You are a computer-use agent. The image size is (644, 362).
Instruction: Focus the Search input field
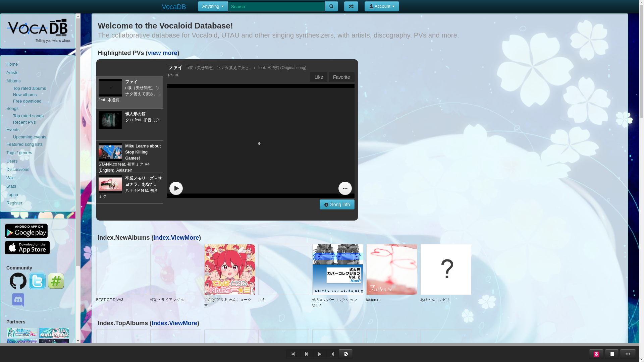tap(276, 6)
